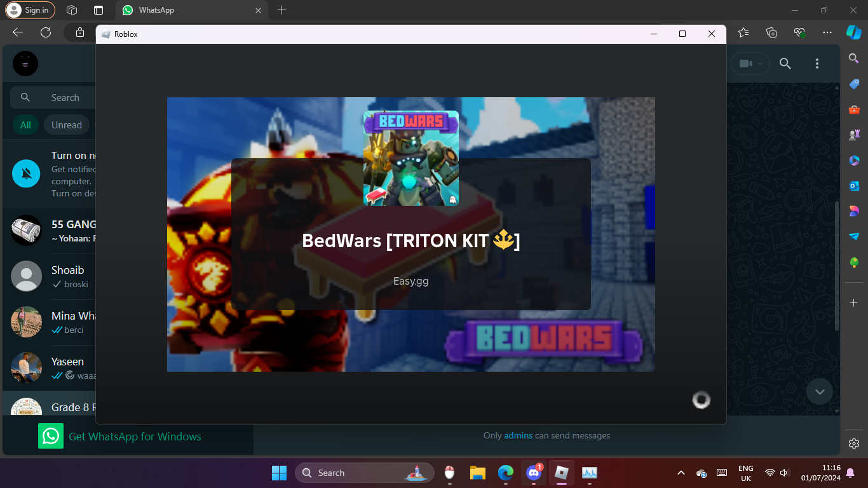Jump to latest messages with down chevron
This screenshot has width=868, height=488.
pos(820,391)
